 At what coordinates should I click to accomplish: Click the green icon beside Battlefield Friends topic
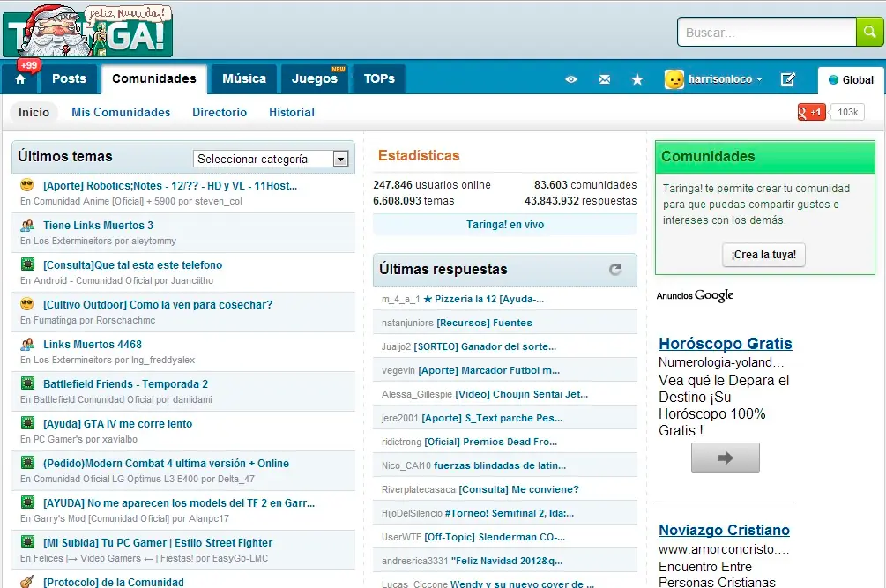coord(27,383)
